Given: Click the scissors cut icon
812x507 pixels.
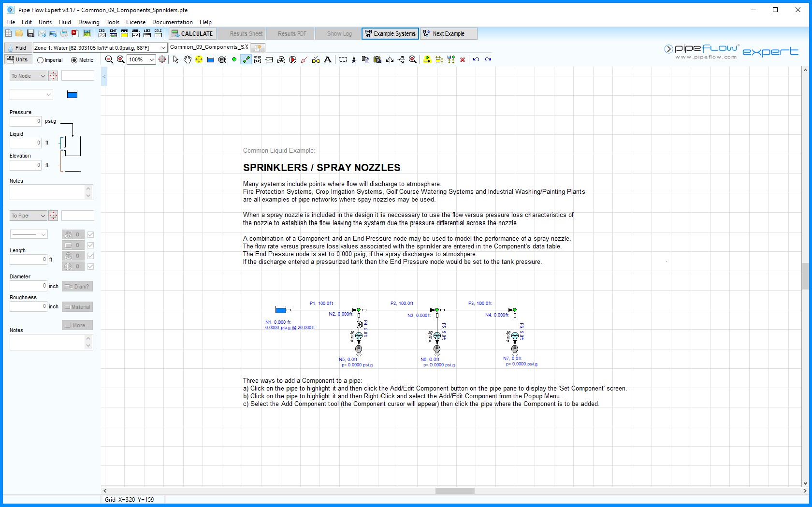Looking at the screenshot, I should tap(354, 59).
